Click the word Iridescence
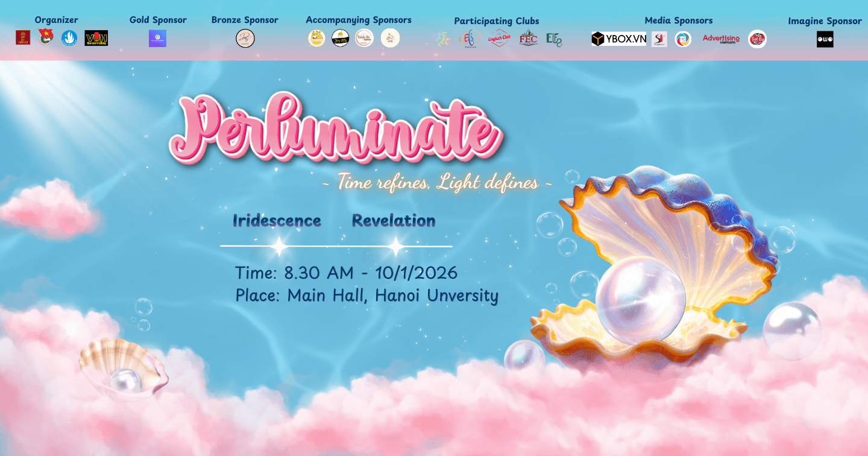 click(x=277, y=221)
